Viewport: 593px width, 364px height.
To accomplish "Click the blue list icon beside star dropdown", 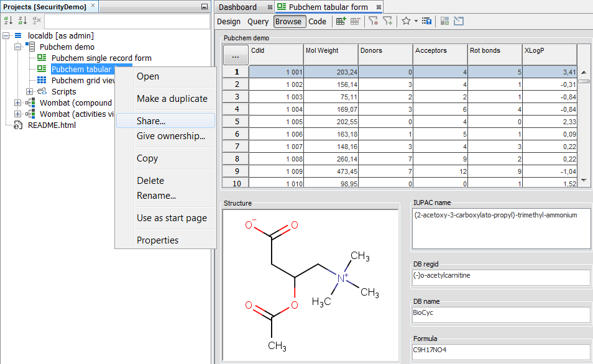I will tap(426, 21).
